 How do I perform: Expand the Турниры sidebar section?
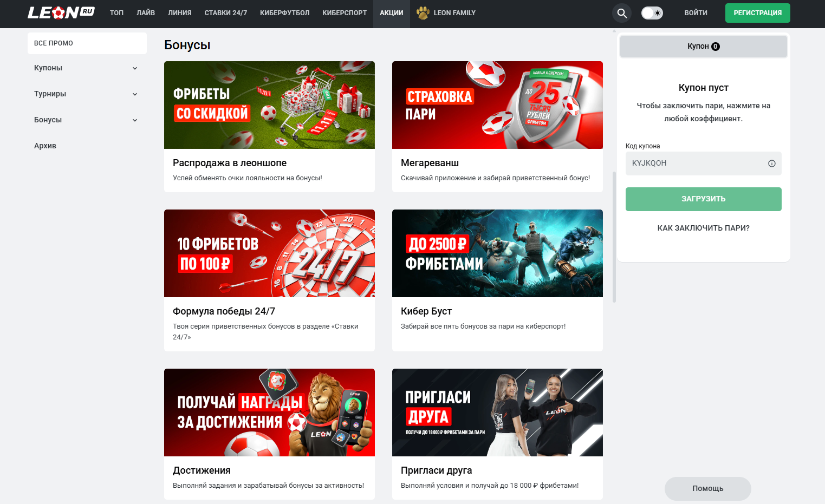[x=87, y=94]
